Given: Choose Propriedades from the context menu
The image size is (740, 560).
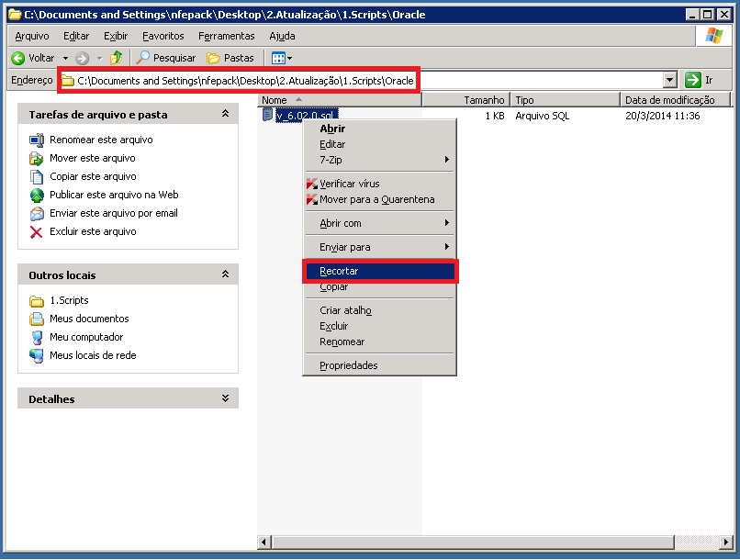Looking at the screenshot, I should coord(348,365).
